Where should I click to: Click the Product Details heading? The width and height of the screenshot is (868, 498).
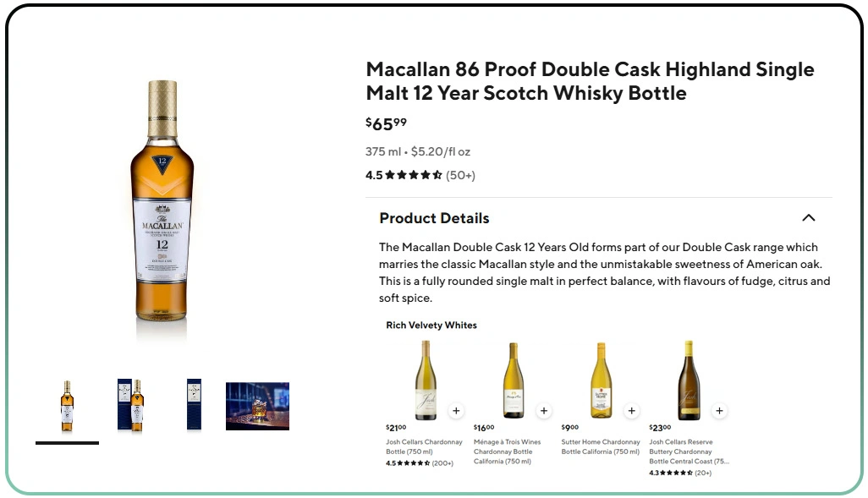[x=434, y=218]
